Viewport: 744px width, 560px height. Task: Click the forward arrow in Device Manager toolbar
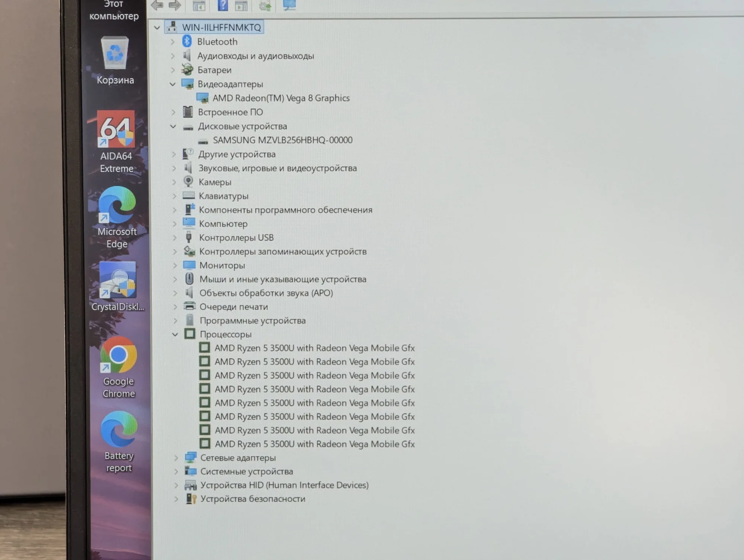[175, 5]
